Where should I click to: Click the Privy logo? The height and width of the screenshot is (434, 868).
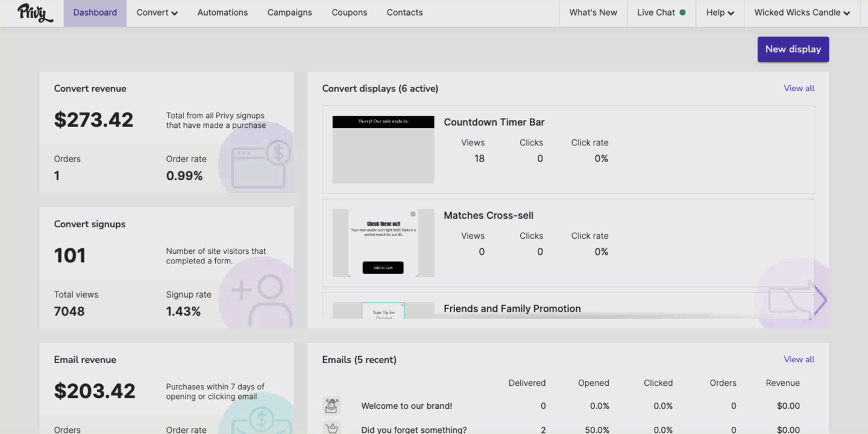tap(35, 13)
